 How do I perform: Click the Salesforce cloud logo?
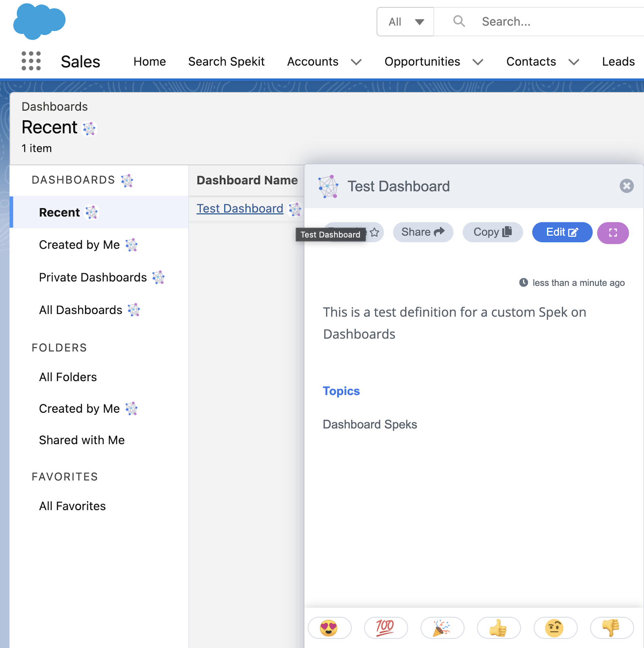39,21
